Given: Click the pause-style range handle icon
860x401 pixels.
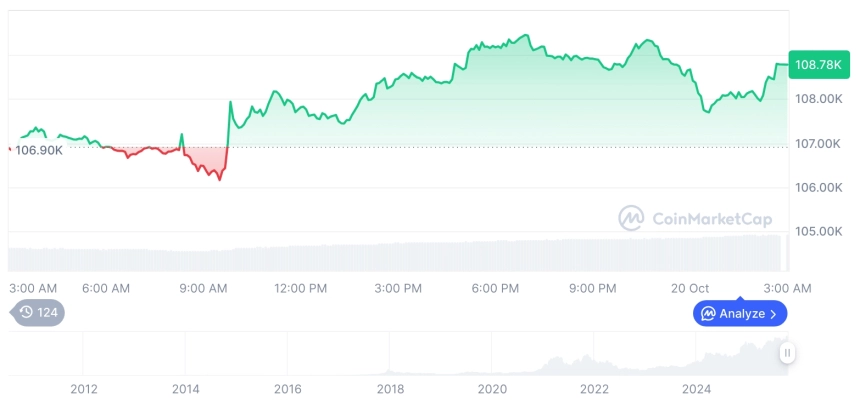Looking at the screenshot, I should tap(788, 353).
